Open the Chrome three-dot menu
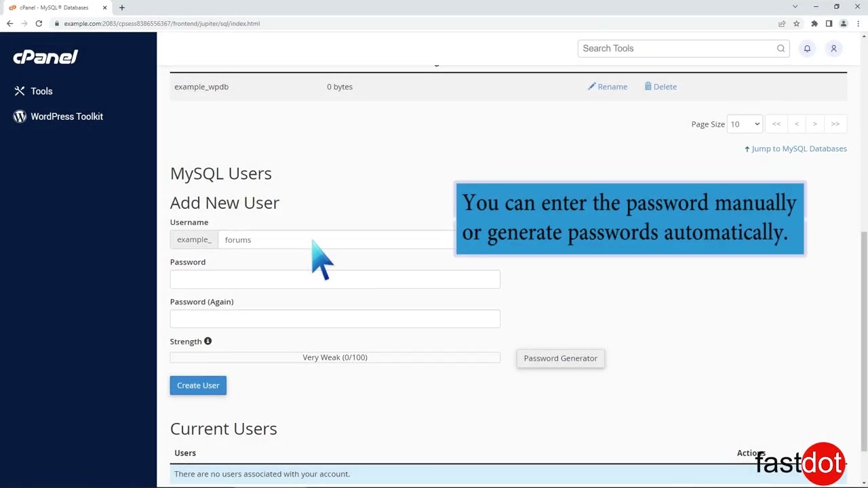Viewport: 868px width, 488px height. (858, 24)
